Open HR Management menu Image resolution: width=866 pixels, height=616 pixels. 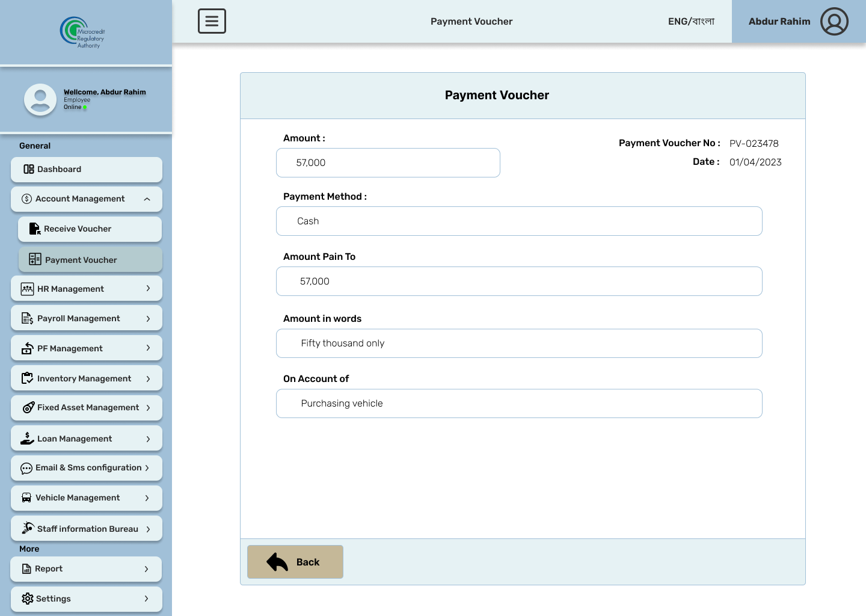(87, 289)
